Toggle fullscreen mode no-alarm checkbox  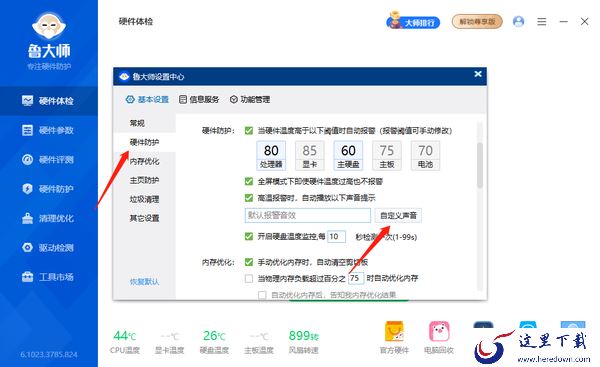point(249,181)
